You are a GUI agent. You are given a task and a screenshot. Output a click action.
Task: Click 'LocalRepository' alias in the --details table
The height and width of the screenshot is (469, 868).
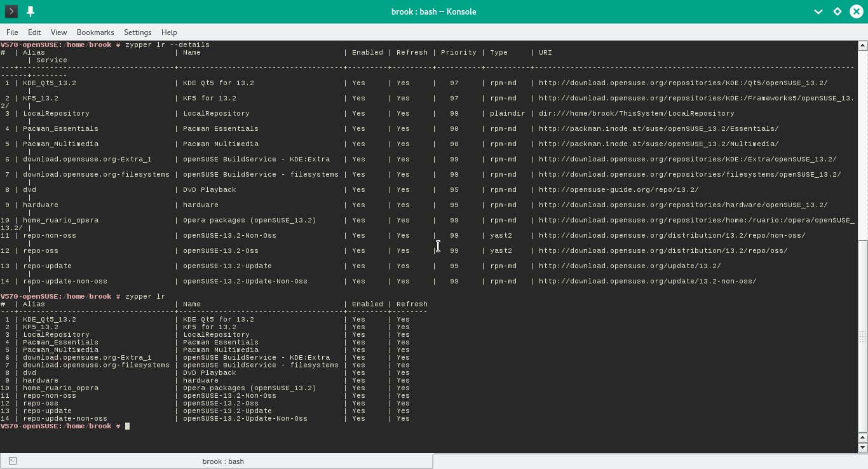pos(56,114)
